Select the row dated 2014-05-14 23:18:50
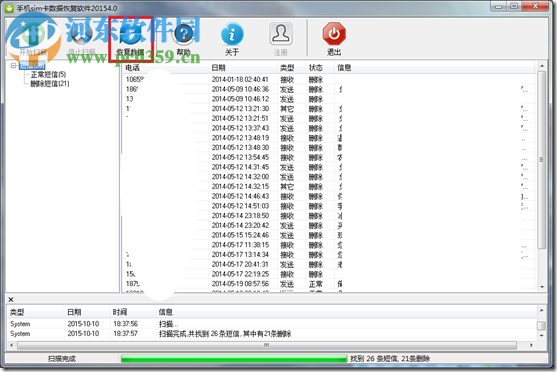The width and height of the screenshot is (557, 372). point(329,216)
